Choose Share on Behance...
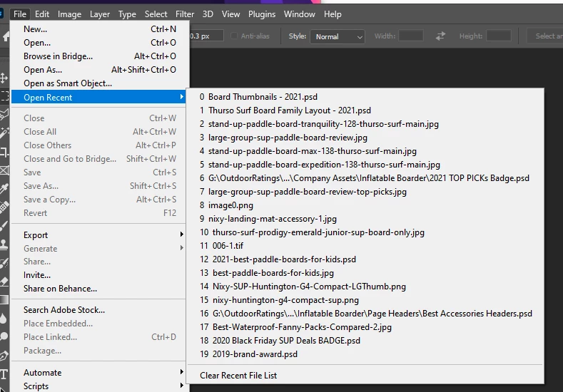 (98, 289)
